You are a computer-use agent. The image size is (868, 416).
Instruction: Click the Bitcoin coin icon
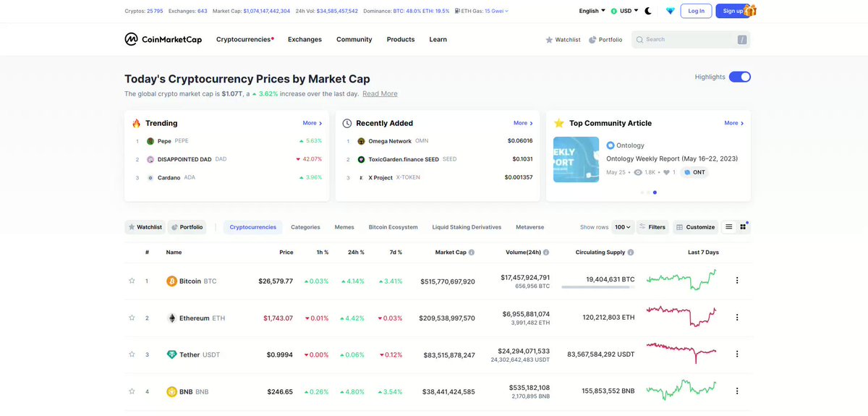(x=171, y=281)
